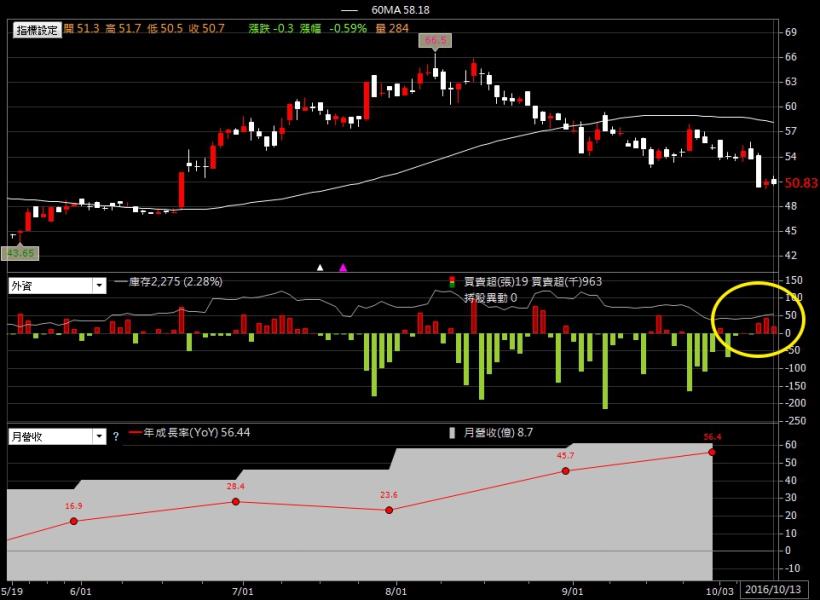Open the 月營收 indicator dropdown arrow
Screen dimensions: 820x600
[99, 436]
